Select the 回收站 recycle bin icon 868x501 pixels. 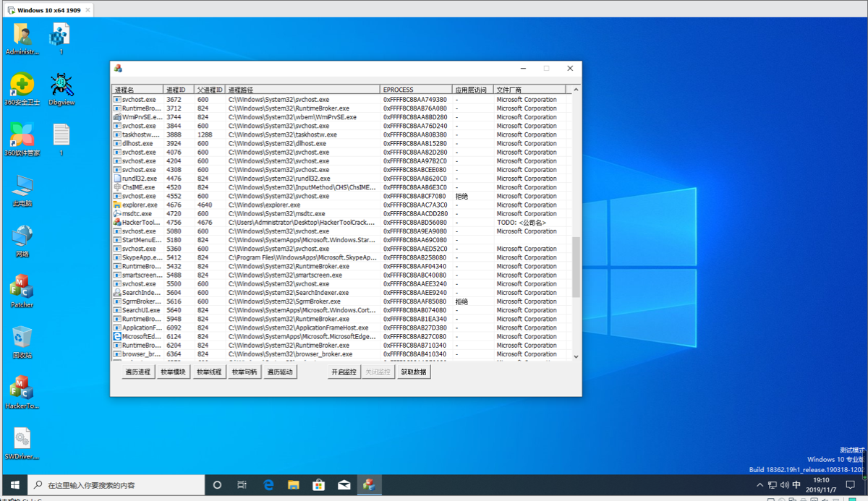coord(22,342)
